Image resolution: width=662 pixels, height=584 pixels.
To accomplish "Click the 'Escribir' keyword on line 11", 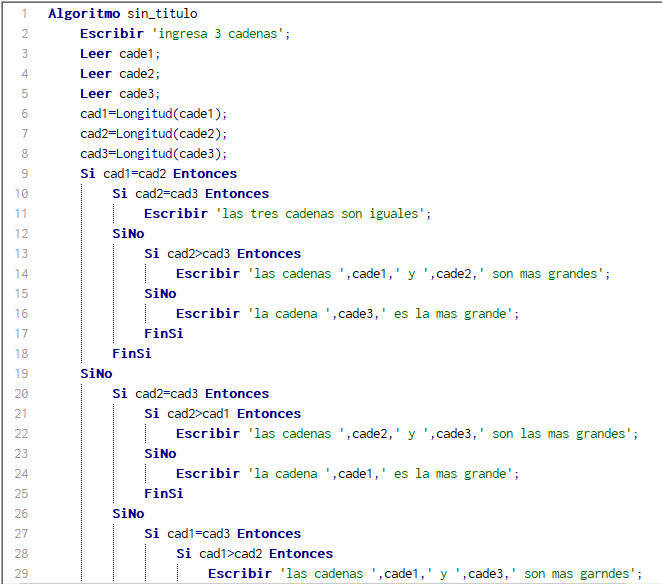I will [176, 214].
